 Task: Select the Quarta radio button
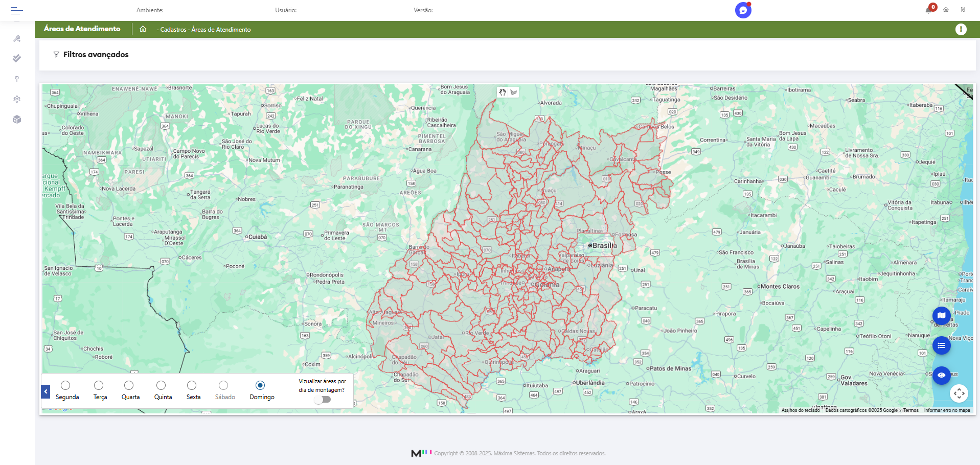129,385
